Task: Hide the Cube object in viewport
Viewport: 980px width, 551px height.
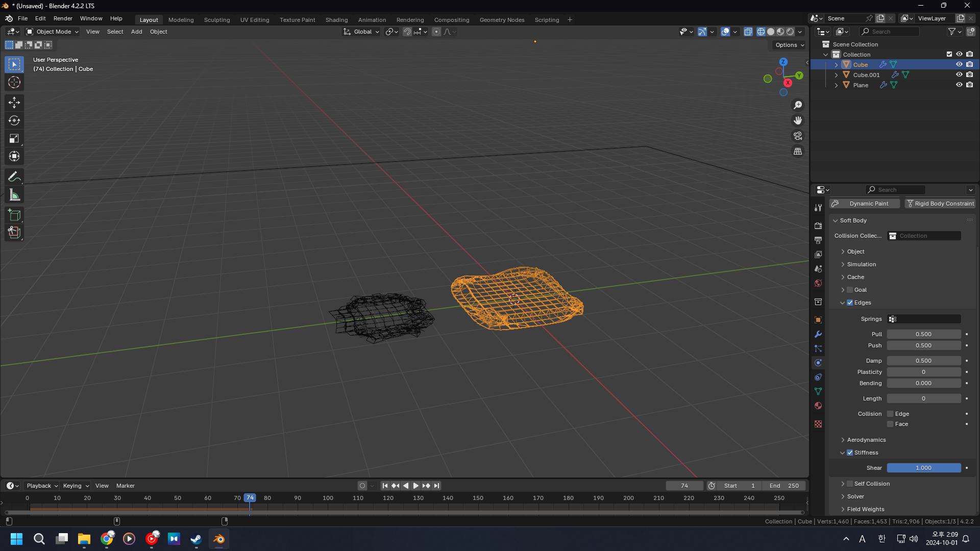Action: click(959, 64)
